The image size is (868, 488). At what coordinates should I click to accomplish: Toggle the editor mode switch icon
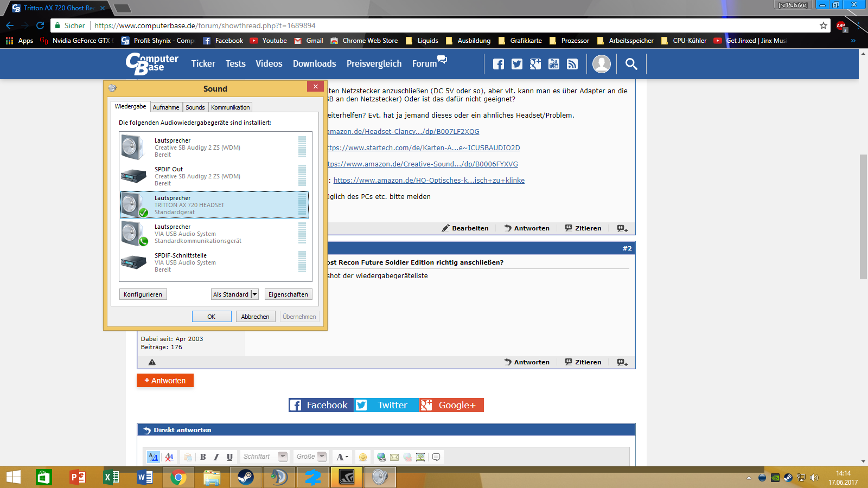[x=154, y=457]
